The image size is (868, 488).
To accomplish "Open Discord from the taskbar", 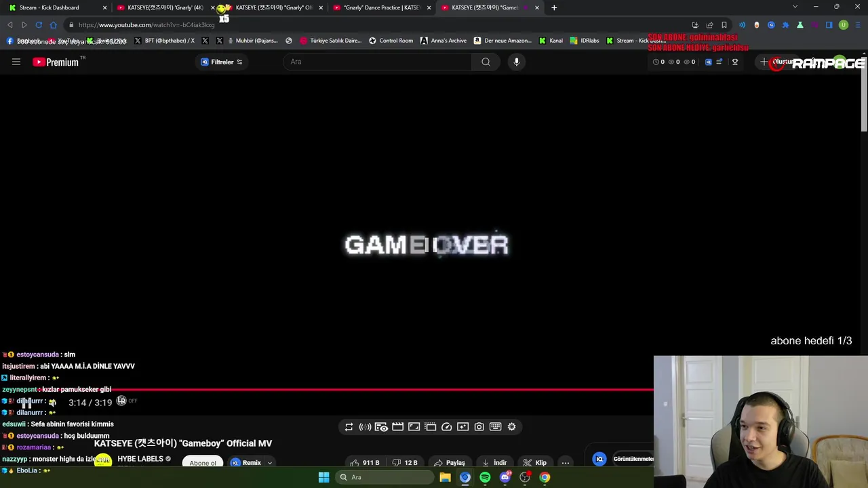I will pos(505,477).
